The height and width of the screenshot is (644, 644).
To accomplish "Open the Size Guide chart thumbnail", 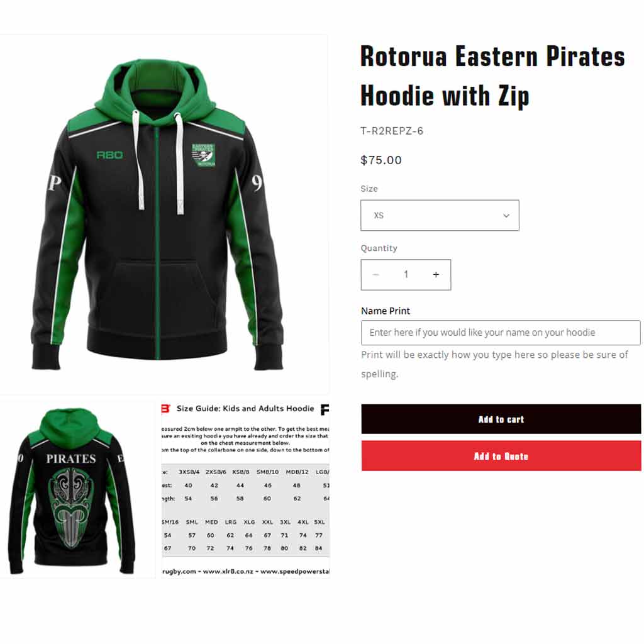I will [x=245, y=490].
